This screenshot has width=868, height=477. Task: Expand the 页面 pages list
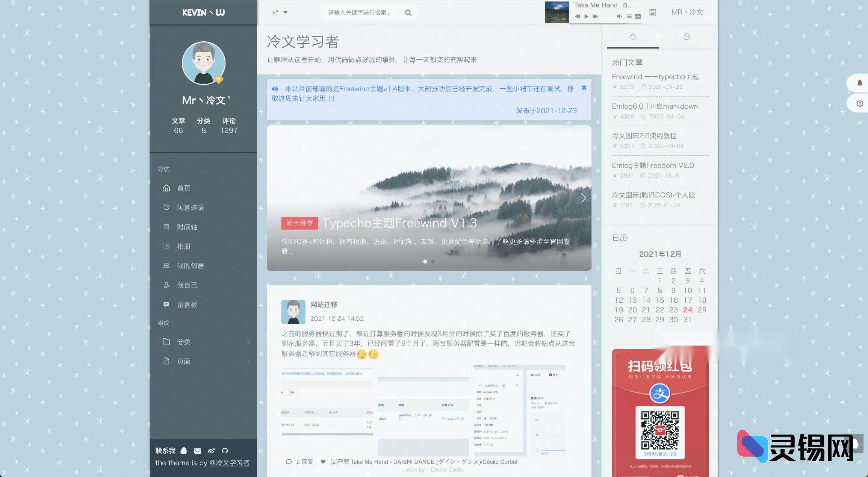[249, 361]
